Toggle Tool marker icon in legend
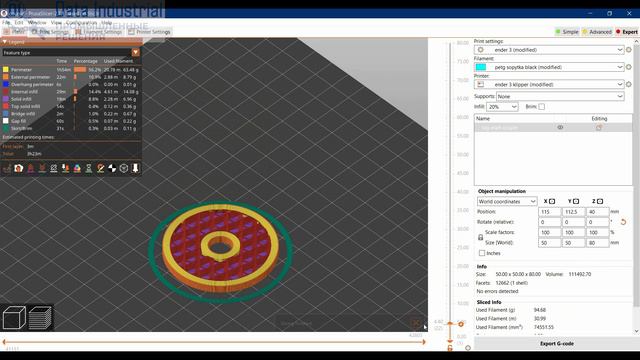640x360 pixels. click(135, 168)
